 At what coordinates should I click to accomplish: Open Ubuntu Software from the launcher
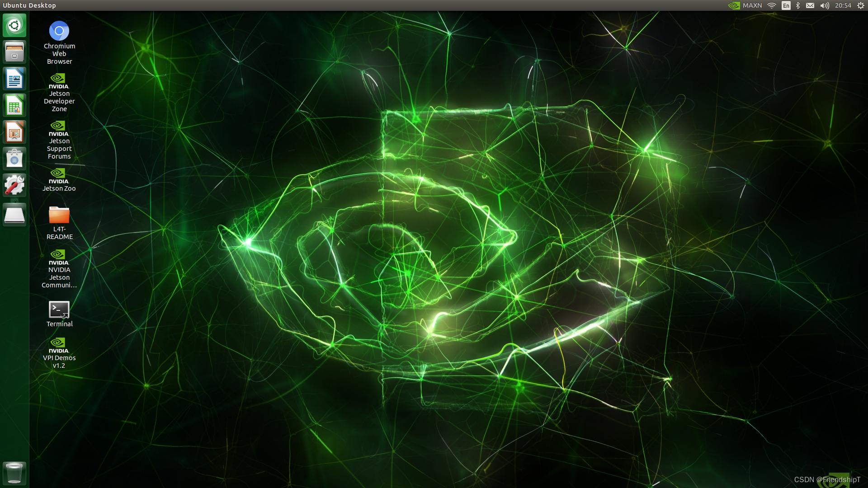tap(14, 159)
